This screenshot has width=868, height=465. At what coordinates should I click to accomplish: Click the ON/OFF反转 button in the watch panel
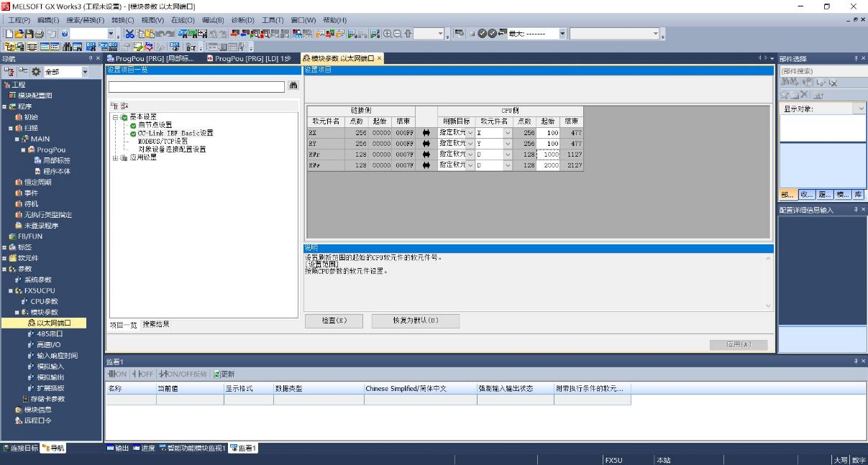click(x=183, y=374)
